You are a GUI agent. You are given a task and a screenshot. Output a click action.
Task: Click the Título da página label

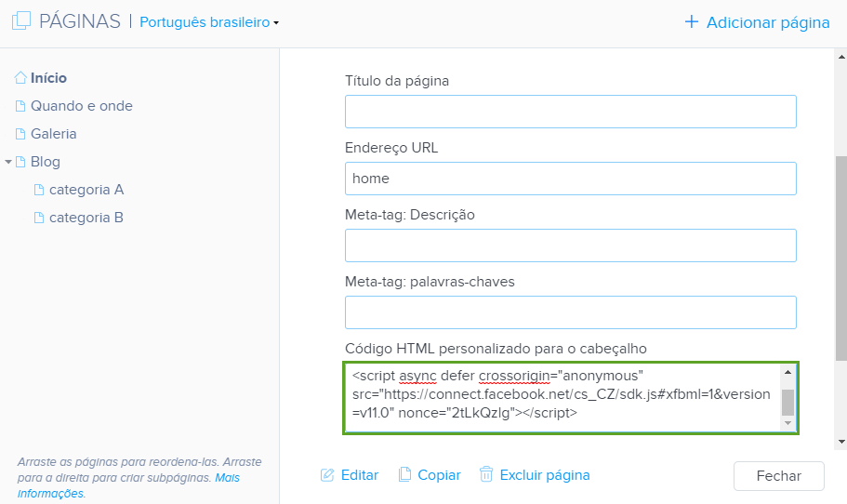click(x=397, y=81)
